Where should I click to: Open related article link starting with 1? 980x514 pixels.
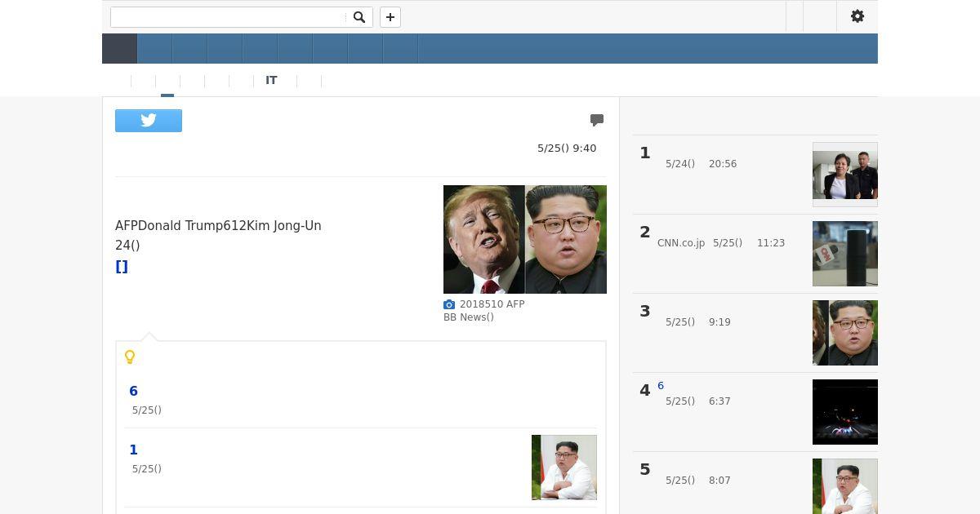tap(134, 450)
